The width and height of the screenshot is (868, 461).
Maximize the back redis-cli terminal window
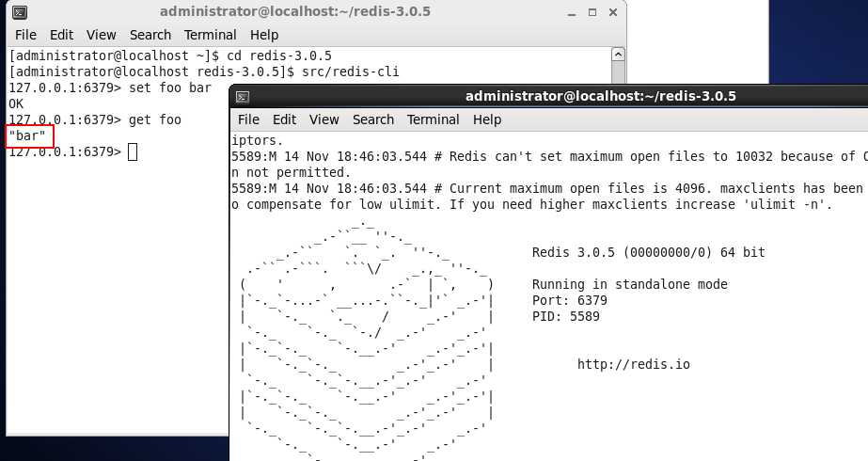pyautogui.click(x=592, y=12)
